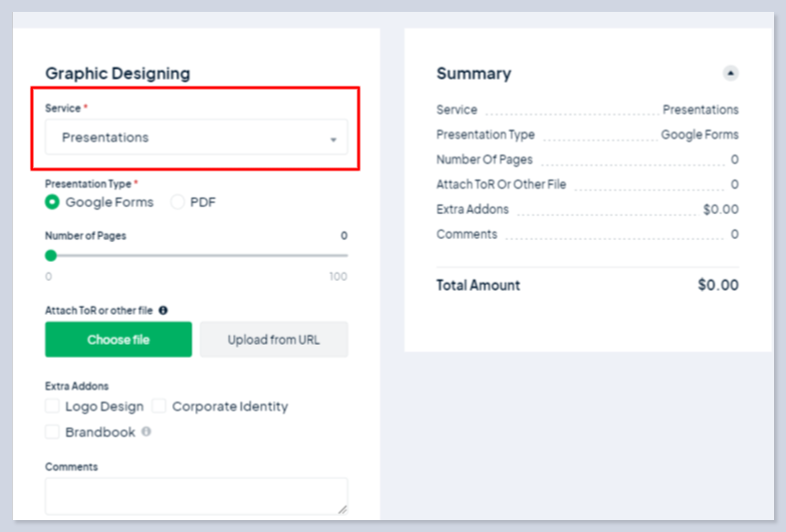
Task: Click the info icon beside Attach ToR label
Action: pyautogui.click(x=162, y=311)
